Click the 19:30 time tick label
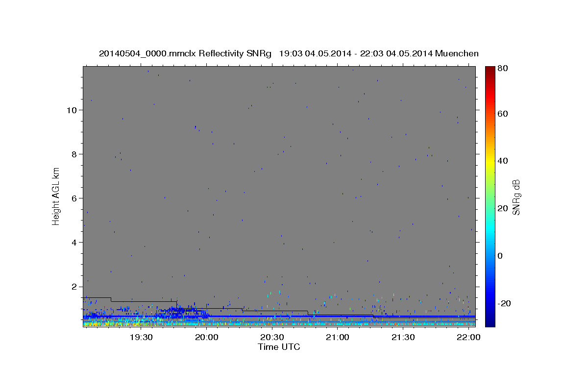 point(142,337)
